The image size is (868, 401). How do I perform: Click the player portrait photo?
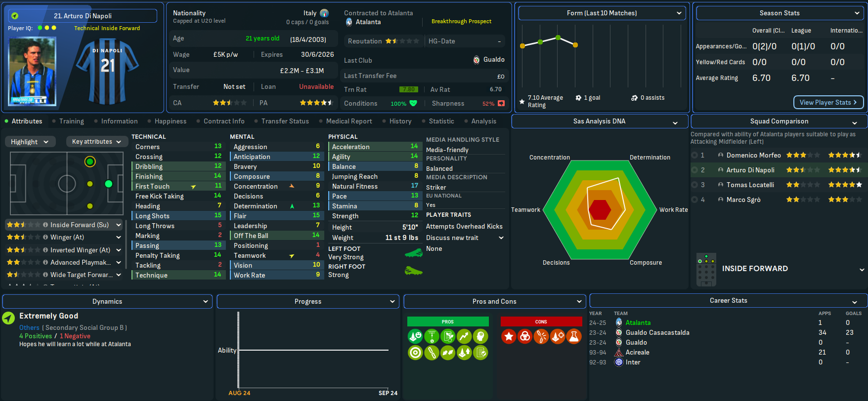pyautogui.click(x=32, y=71)
